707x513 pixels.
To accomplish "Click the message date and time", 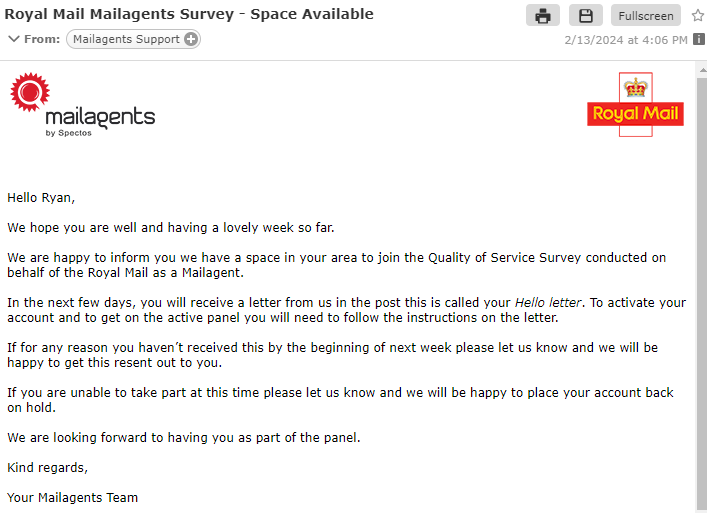I will pos(626,40).
